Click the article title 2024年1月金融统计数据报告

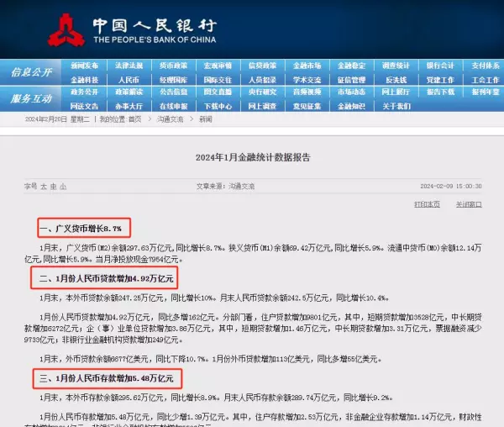[253, 157]
